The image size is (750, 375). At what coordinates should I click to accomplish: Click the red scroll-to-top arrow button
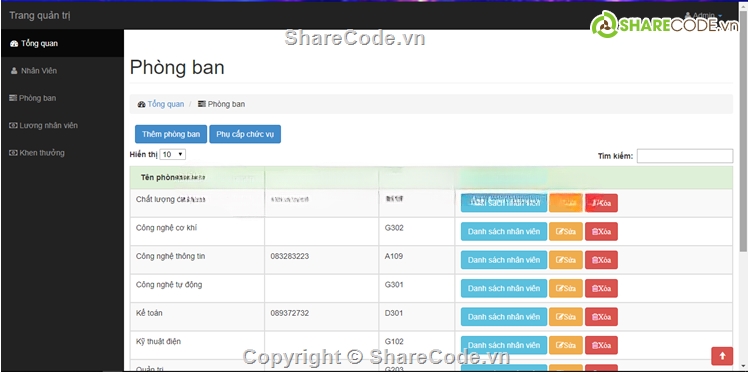(x=722, y=356)
